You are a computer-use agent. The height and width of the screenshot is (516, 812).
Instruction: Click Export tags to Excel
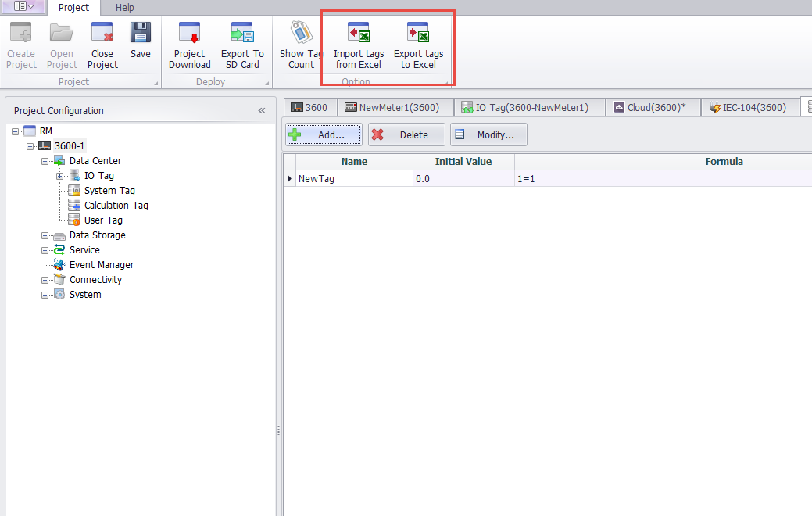click(418, 34)
